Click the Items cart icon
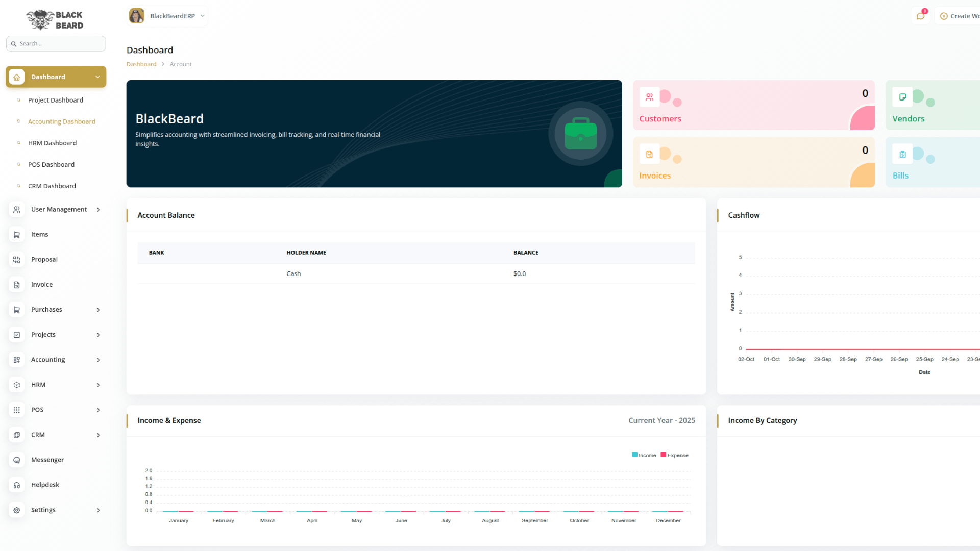Screen dimensions: 980x551 pyautogui.click(x=17, y=234)
